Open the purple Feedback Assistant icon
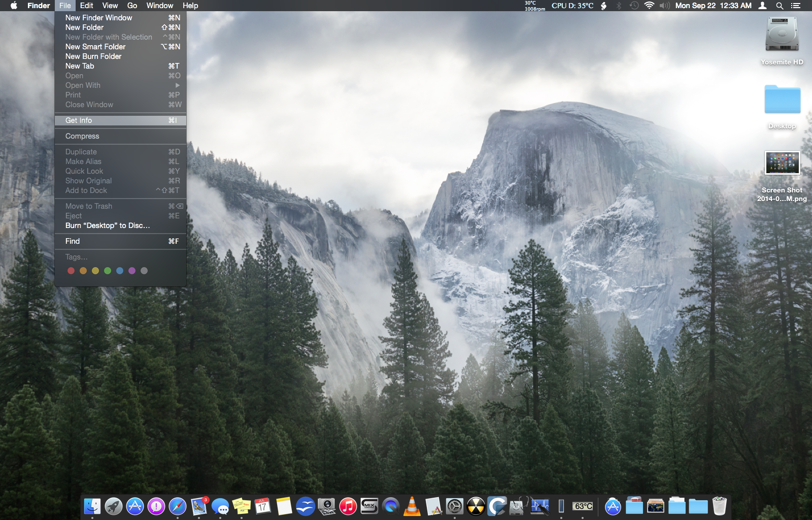Viewport: 812px width, 520px height. [x=156, y=506]
